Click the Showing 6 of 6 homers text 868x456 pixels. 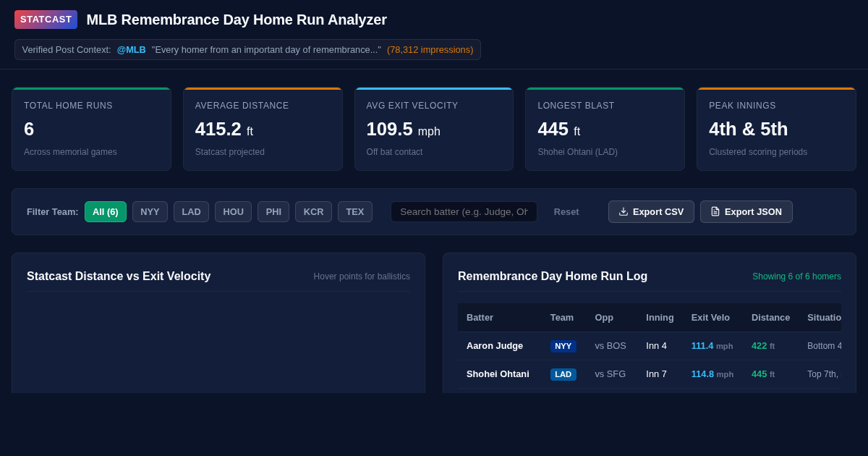pos(796,276)
